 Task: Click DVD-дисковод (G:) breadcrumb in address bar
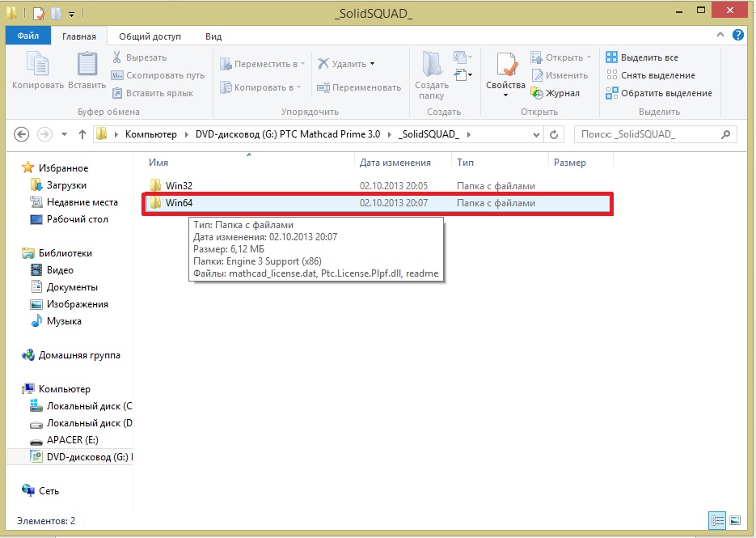[287, 134]
